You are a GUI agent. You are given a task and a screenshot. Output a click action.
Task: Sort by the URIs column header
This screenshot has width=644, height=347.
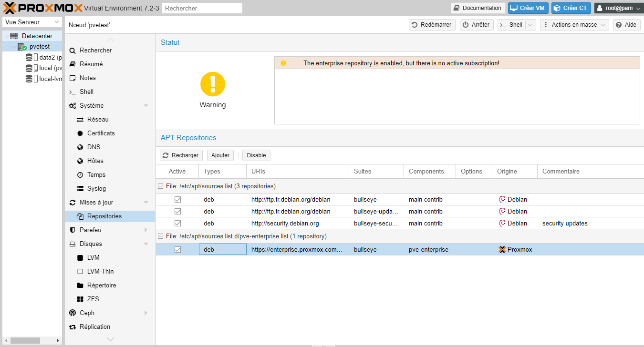pos(298,172)
